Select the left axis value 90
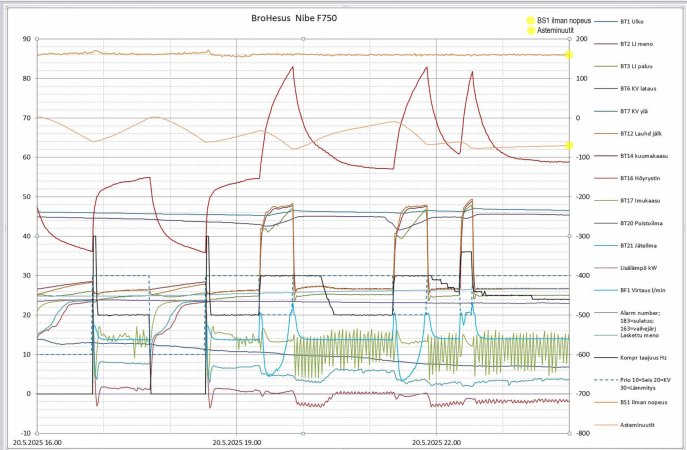The width and height of the screenshot is (687, 450). pyautogui.click(x=27, y=39)
